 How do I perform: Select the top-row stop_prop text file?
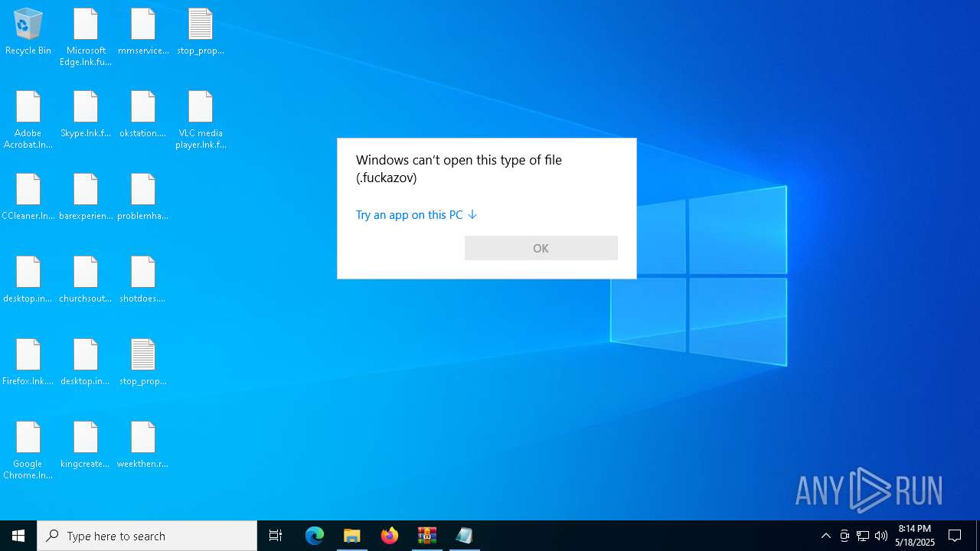(x=201, y=32)
